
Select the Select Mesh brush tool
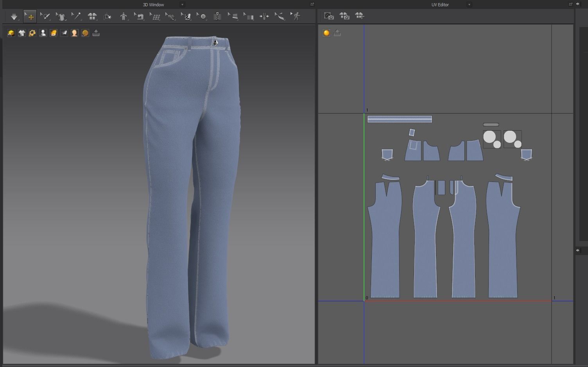(x=45, y=16)
